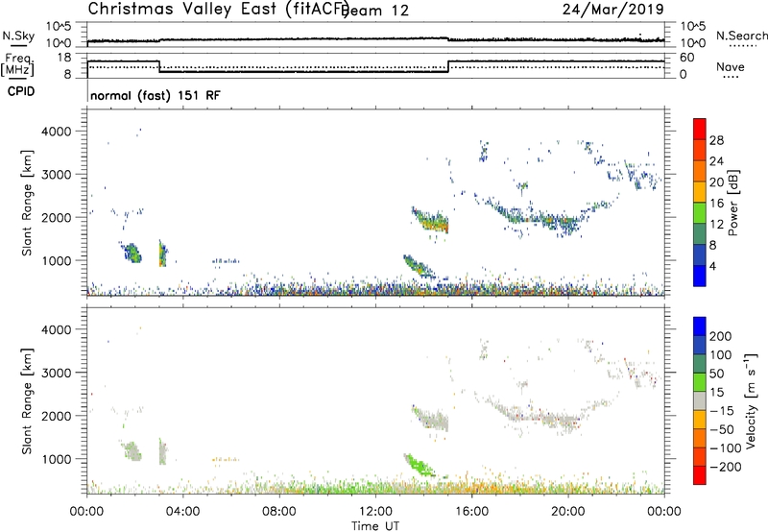Click the "04:00" time axis tick label
Image resolution: width=768 pixels, height=532 pixels.
[182, 512]
